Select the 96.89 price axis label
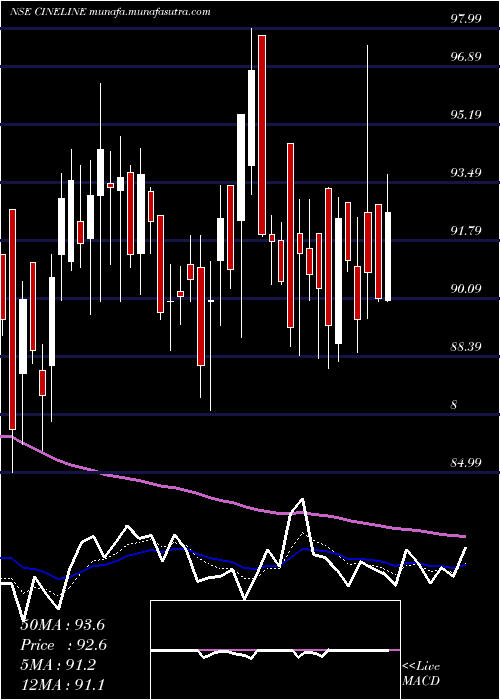Image resolution: width=500 pixels, height=700 pixels. point(466,57)
